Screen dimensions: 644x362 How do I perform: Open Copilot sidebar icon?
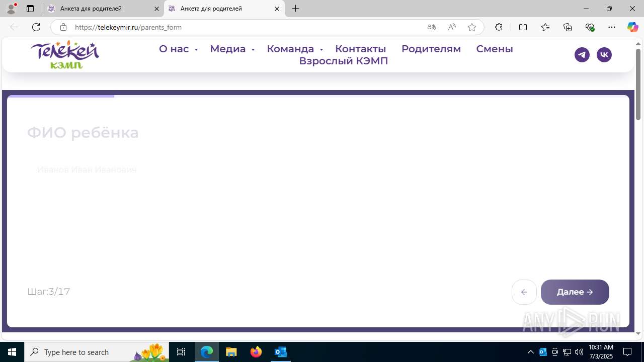click(632, 27)
